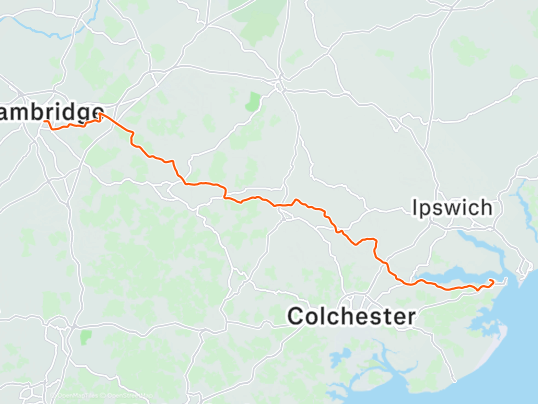Click the Colchester city label

[351, 316]
